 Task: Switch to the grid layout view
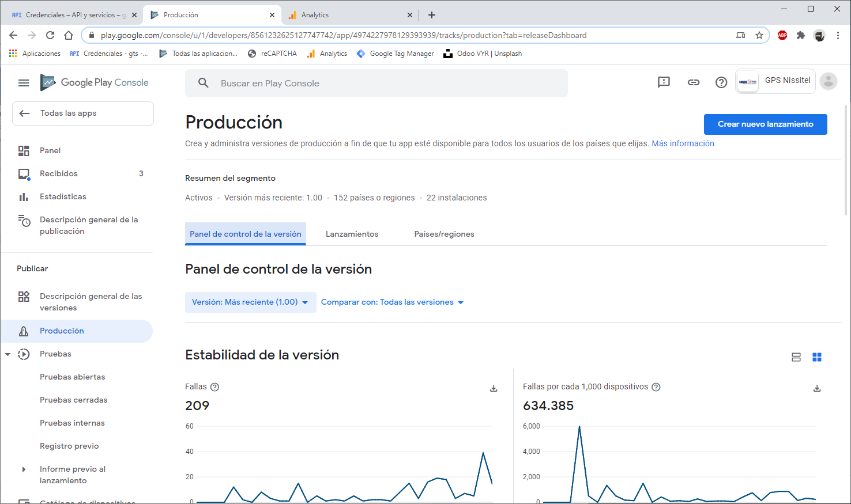click(x=816, y=357)
